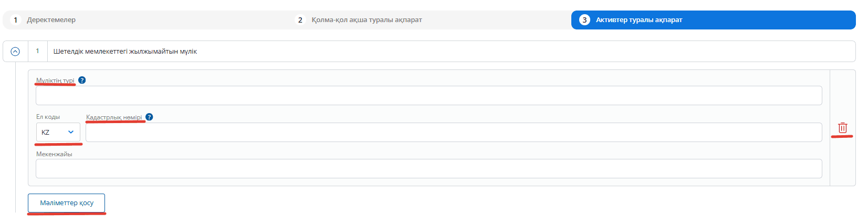Collapse the foreign real estate section
This screenshot has width=868, height=222.
coord(15,52)
